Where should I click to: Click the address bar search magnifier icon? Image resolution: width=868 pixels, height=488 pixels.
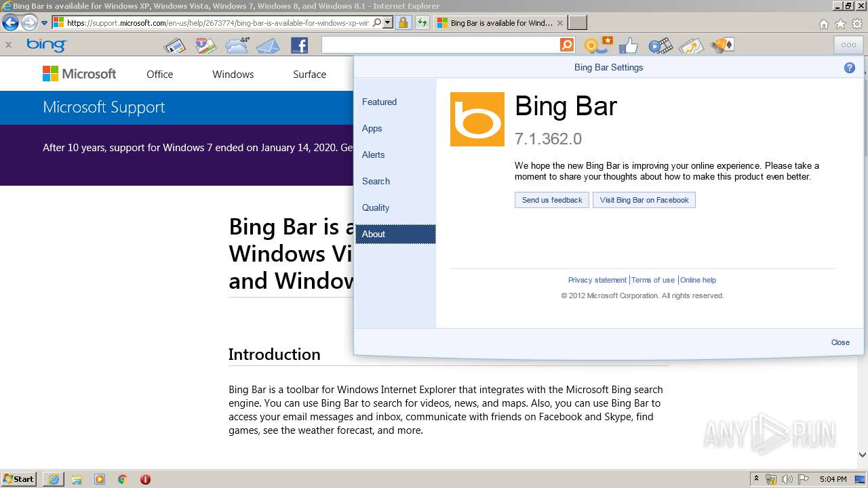click(377, 23)
